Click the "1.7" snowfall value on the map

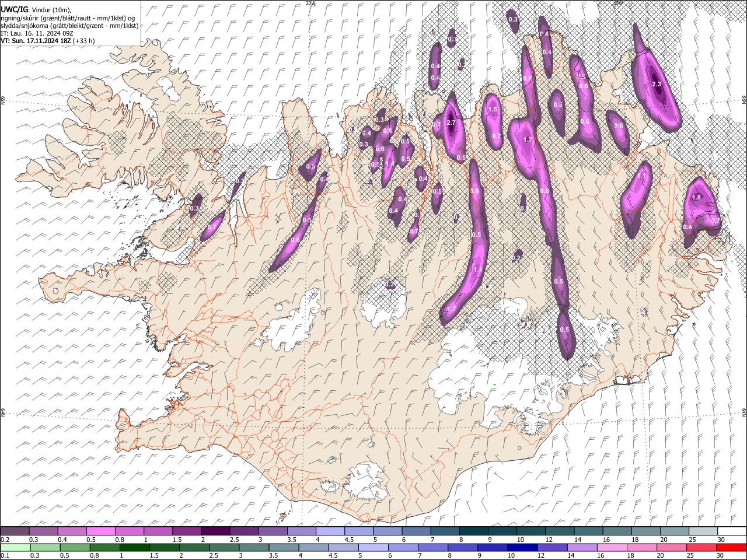pyautogui.click(x=528, y=140)
